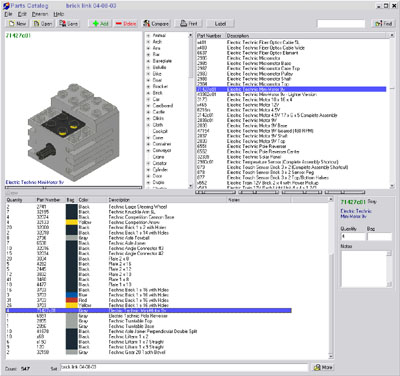The width and height of the screenshot is (400, 376).
Task: Click the search text field beside Find
Action: [341, 24]
